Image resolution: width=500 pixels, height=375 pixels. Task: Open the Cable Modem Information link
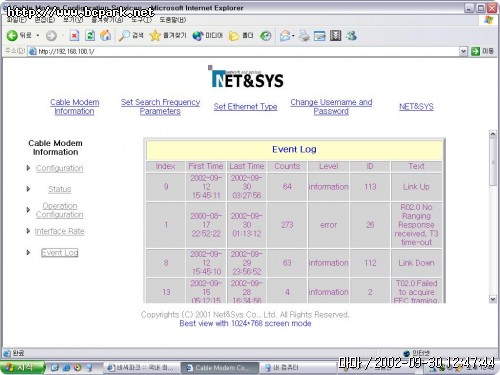[x=75, y=107]
